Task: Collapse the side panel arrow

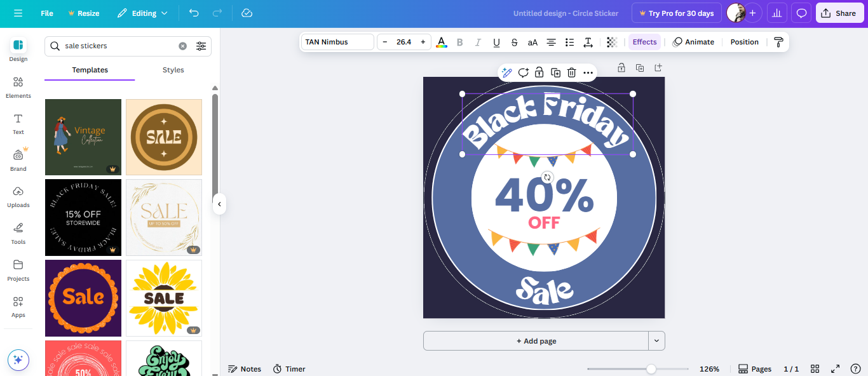Action: coord(219,204)
